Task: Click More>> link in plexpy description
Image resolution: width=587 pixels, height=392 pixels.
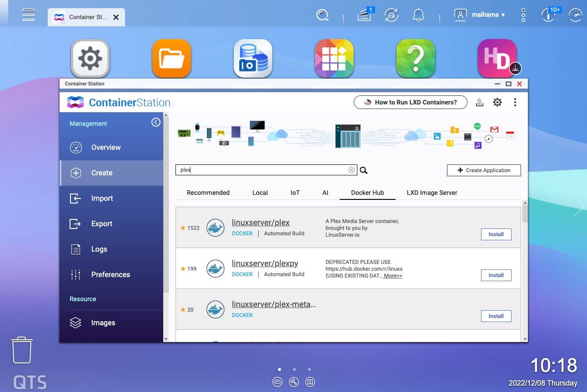Action: coord(393,276)
